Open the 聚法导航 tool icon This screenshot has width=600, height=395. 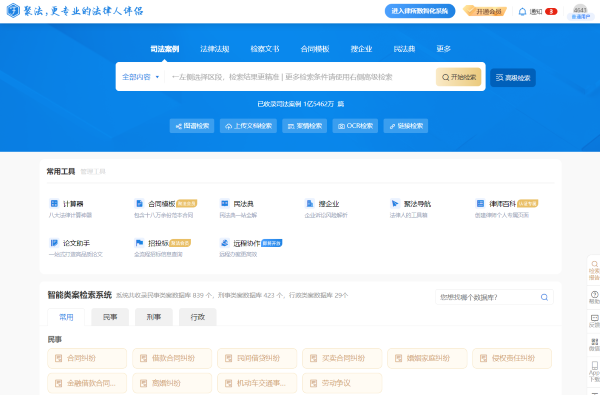(x=395, y=203)
